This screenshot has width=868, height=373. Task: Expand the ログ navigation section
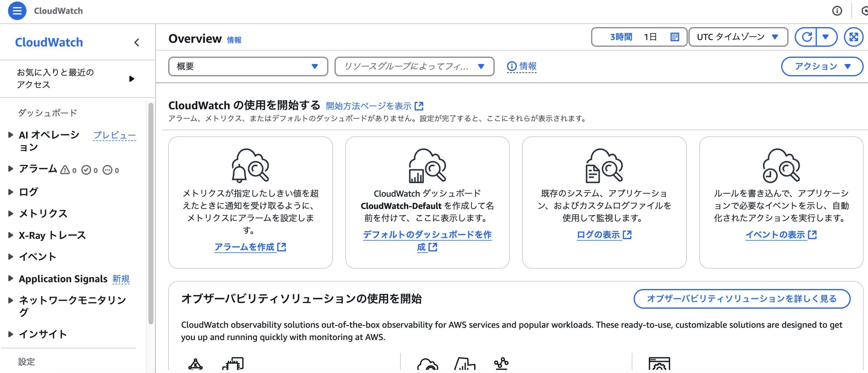(x=11, y=192)
